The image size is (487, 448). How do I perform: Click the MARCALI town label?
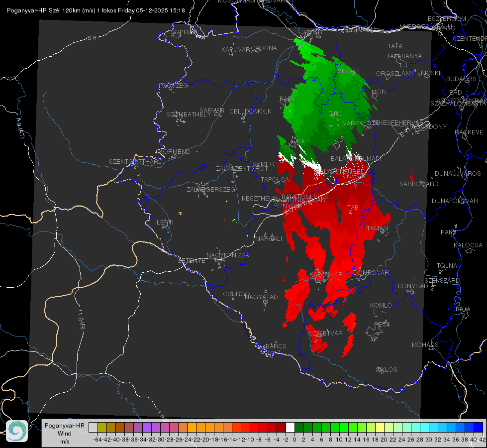pos(269,239)
